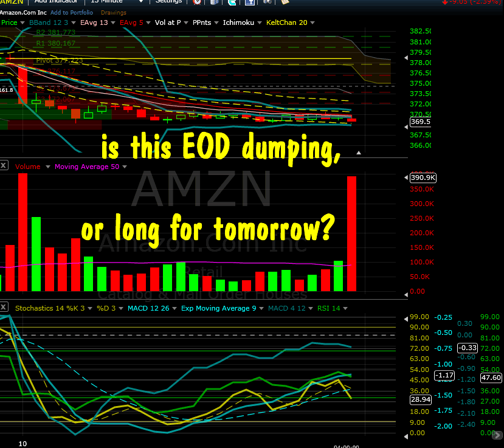The height and width of the screenshot is (448, 504).
Task: Click the database export icon in toolbar
Action: tap(215, 2)
